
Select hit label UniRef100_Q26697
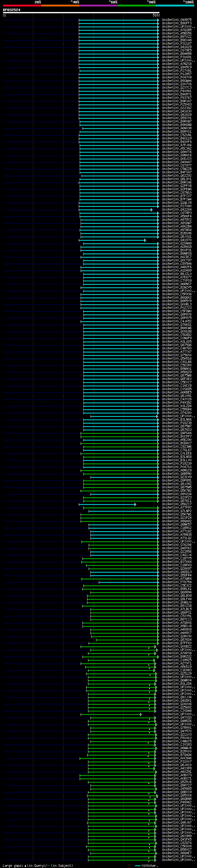tap(177, 569)
